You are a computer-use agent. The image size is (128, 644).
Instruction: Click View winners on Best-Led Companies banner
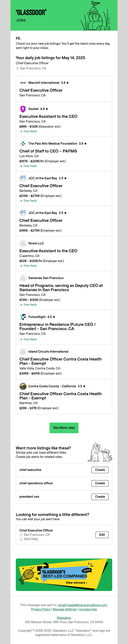pos(76,583)
